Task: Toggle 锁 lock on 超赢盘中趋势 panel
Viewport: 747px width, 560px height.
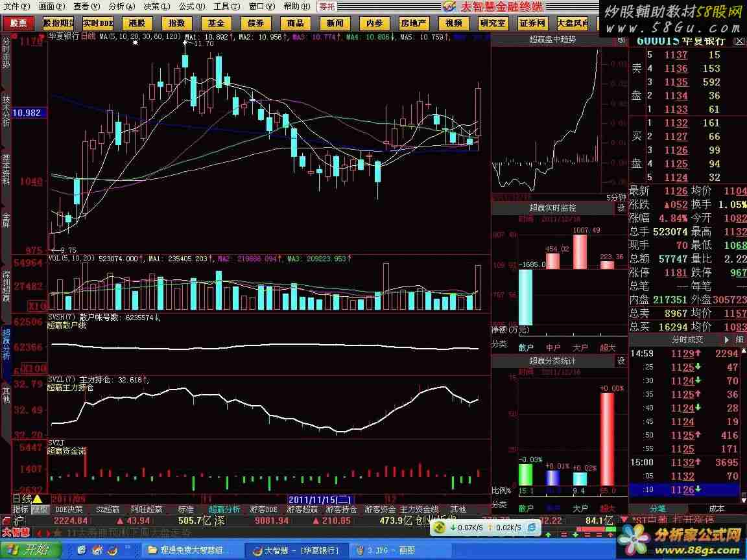Action: 621,40
